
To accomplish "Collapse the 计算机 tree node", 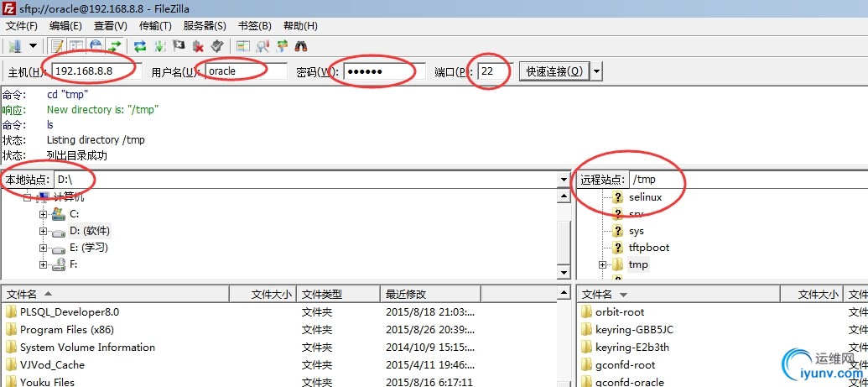I will (27, 197).
